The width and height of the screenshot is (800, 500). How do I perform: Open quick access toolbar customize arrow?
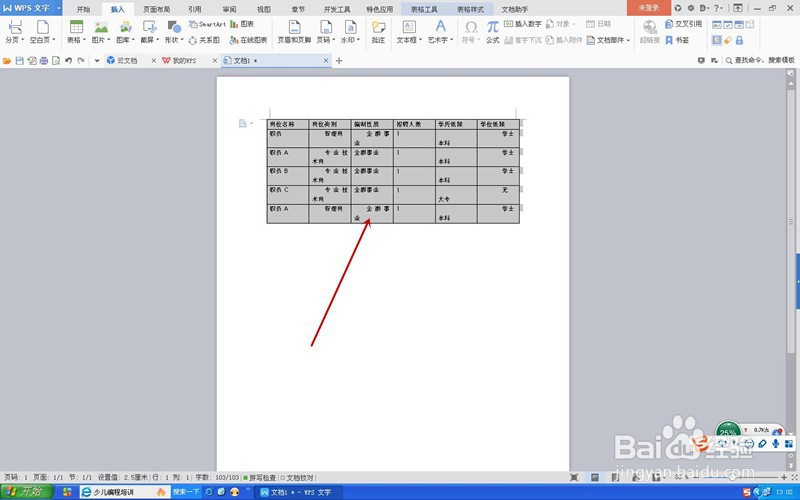[x=97, y=61]
